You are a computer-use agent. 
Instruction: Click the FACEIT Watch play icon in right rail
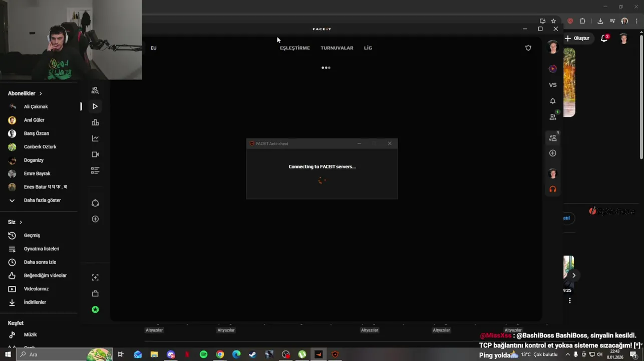[x=553, y=69]
